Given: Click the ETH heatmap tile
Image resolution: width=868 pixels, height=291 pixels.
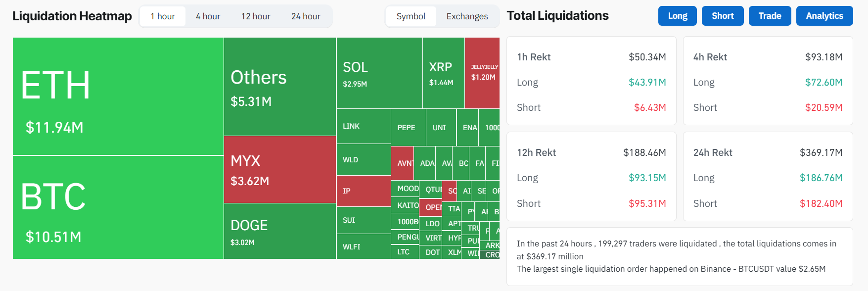Looking at the screenshot, I should [x=118, y=97].
